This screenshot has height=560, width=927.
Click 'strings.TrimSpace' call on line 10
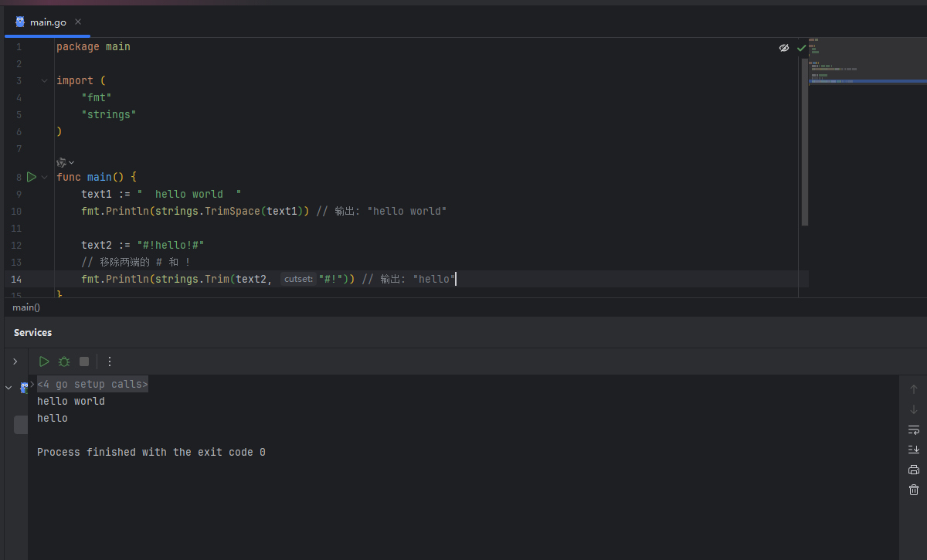point(208,211)
